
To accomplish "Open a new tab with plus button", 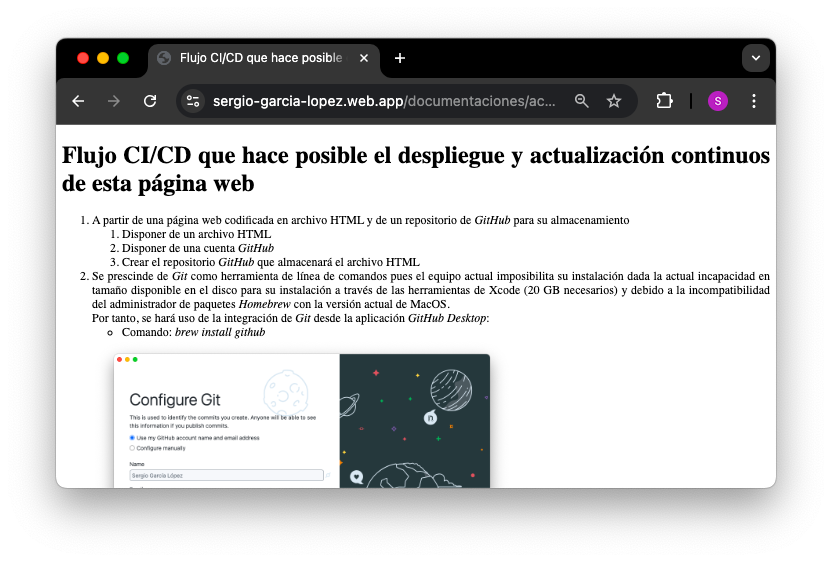I will 400,58.
